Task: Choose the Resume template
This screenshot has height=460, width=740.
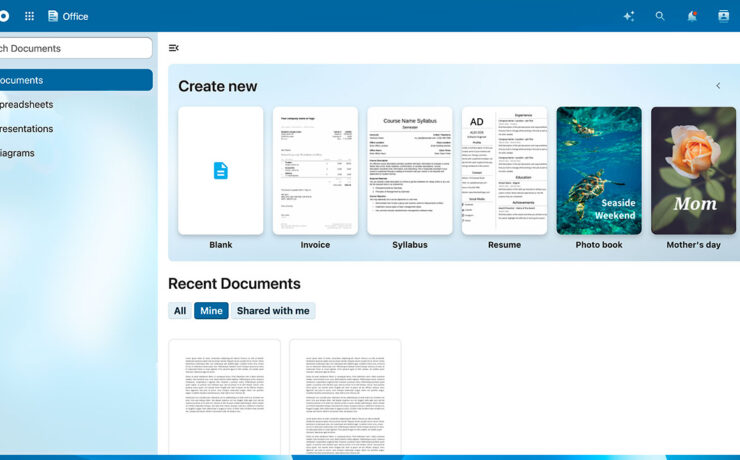Action: (x=505, y=170)
